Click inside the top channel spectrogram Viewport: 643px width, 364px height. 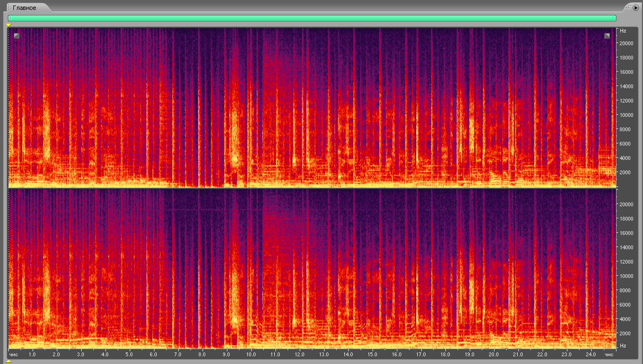[x=312, y=108]
